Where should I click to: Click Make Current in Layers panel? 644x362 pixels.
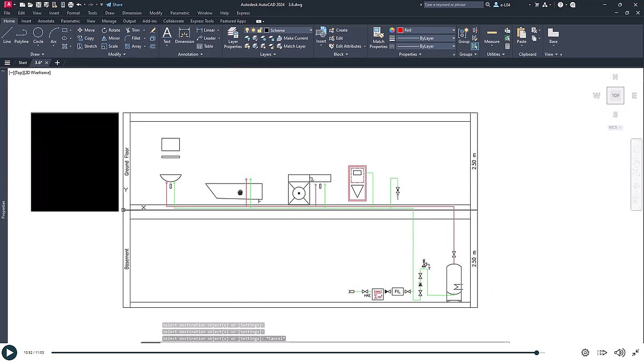(x=294, y=38)
